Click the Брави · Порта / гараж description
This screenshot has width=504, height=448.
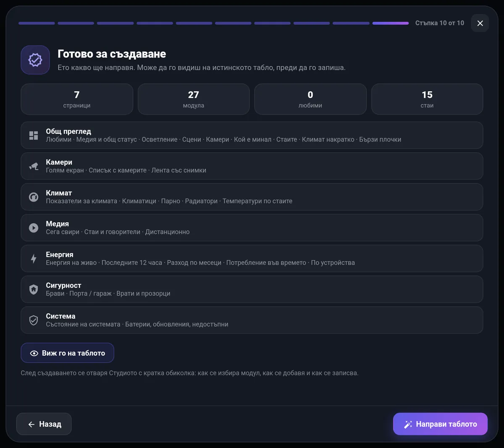click(108, 293)
